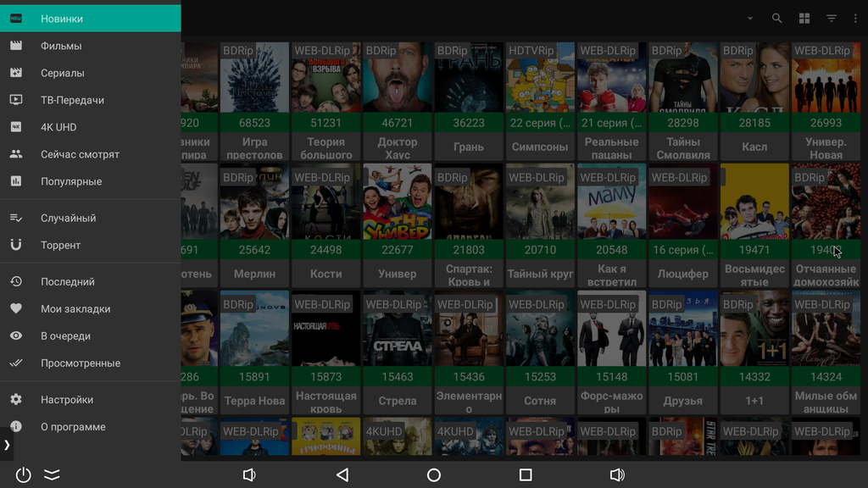868x488 pixels.
Task: Select the Случайный shuffle icon
Action: pyautogui.click(x=16, y=218)
